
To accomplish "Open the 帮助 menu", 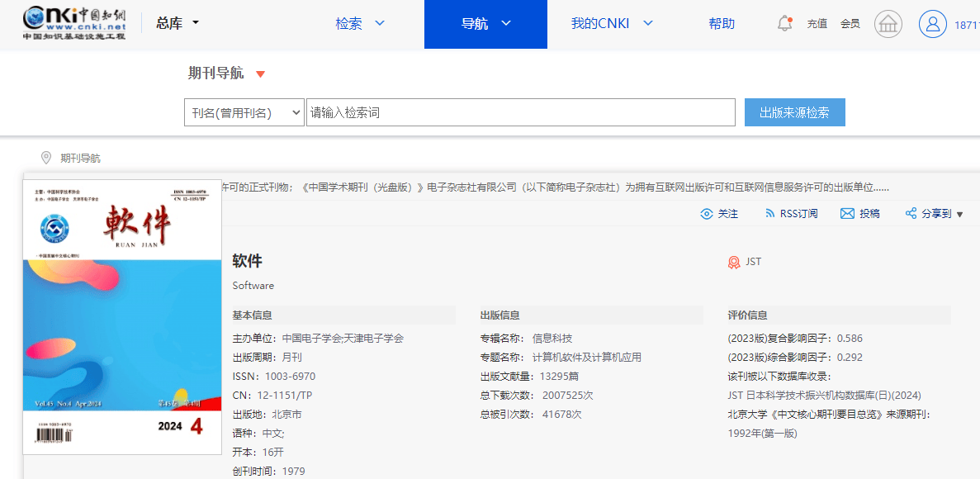I will tap(722, 24).
